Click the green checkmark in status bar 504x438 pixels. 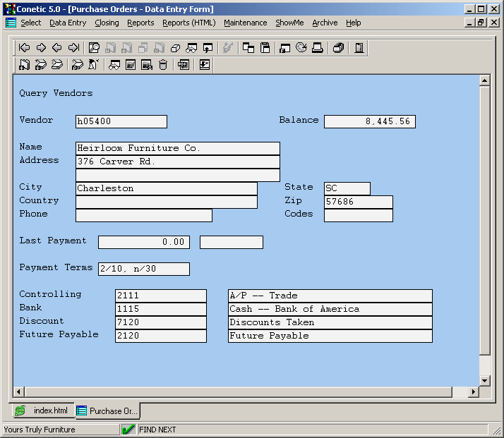coord(128,430)
